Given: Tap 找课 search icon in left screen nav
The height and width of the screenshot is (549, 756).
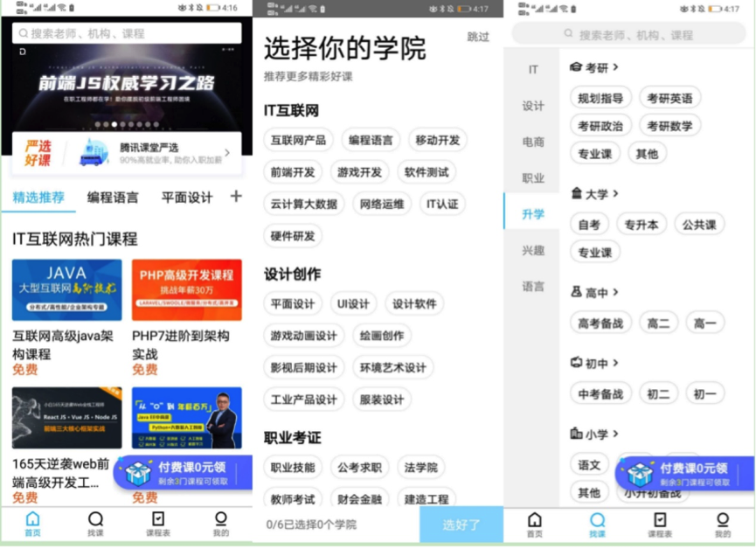Looking at the screenshot, I should click(95, 524).
